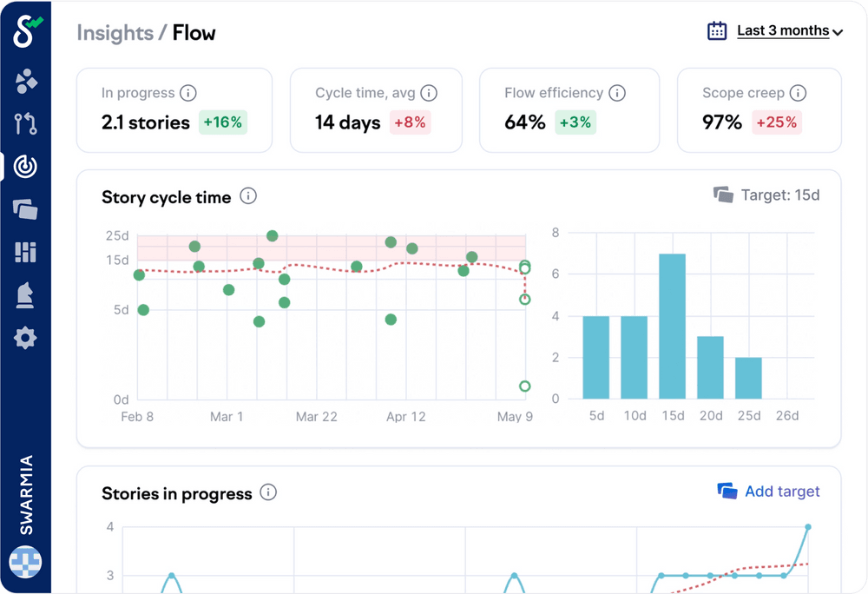Open the shapes icon in the sidebar

[26, 82]
